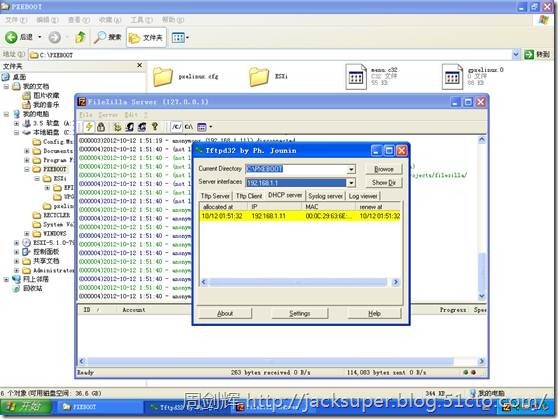Switch to the Tftp Client tab
Image resolution: width=558 pixels, height=419 pixels.
249,196
